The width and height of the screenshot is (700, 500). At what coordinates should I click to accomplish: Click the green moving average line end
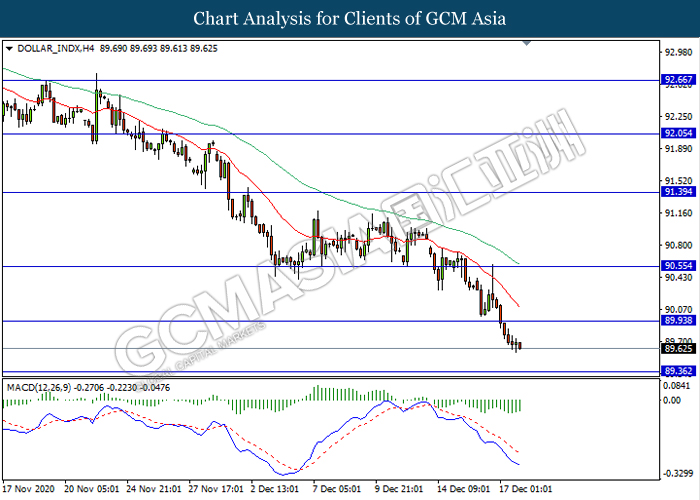[518, 263]
